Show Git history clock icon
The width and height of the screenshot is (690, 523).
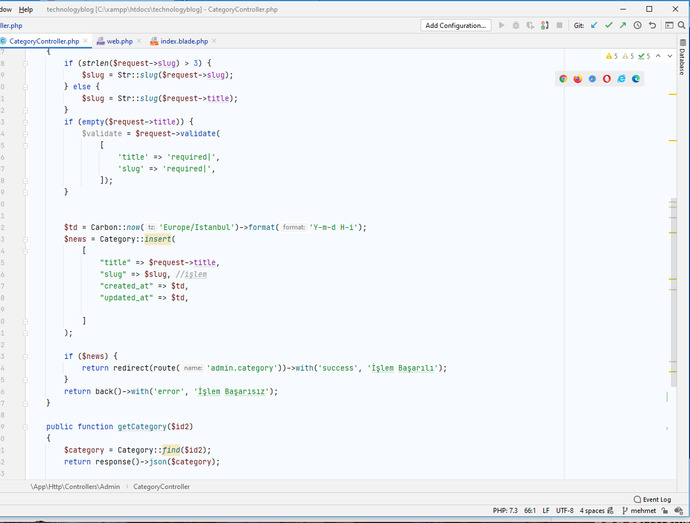[638, 26]
